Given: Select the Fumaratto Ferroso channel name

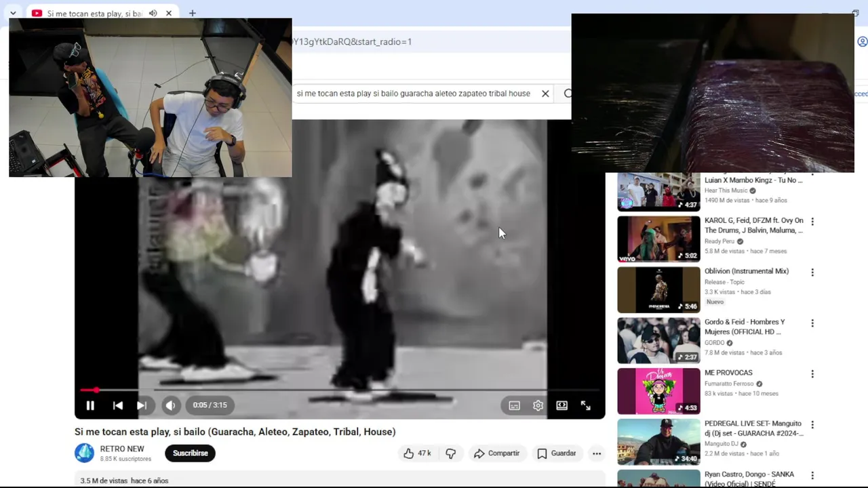Looking at the screenshot, I should [729, 384].
